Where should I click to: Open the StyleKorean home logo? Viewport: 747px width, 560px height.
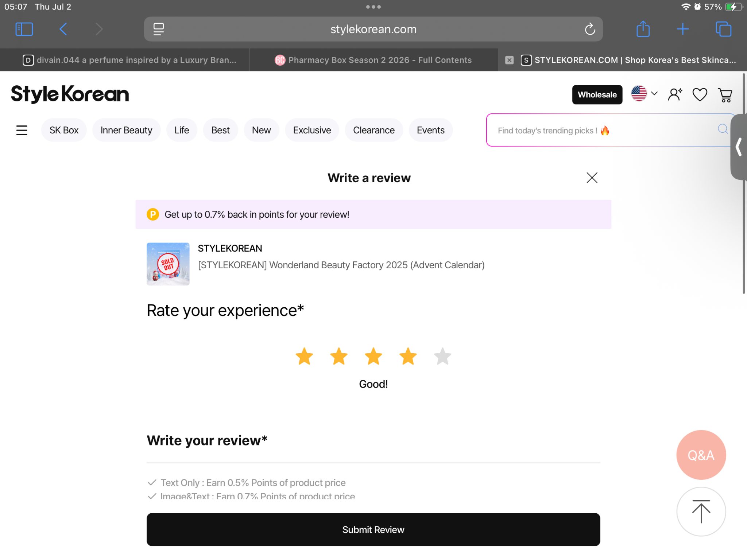(70, 94)
